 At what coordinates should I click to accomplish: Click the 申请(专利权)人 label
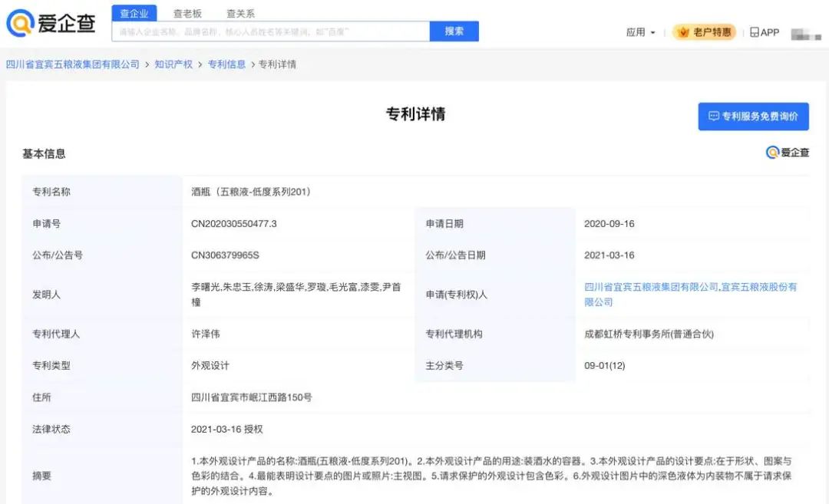456,295
